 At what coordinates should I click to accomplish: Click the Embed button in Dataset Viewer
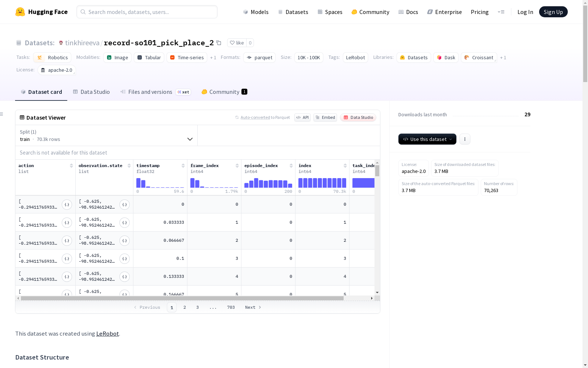tap(325, 117)
